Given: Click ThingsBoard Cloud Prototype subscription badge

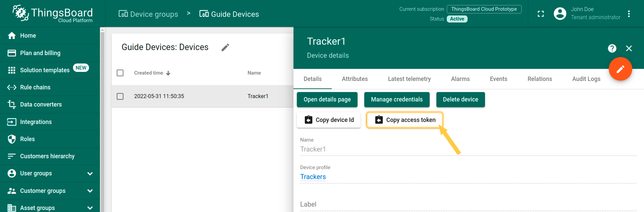Looking at the screenshot, I should pos(484,9).
